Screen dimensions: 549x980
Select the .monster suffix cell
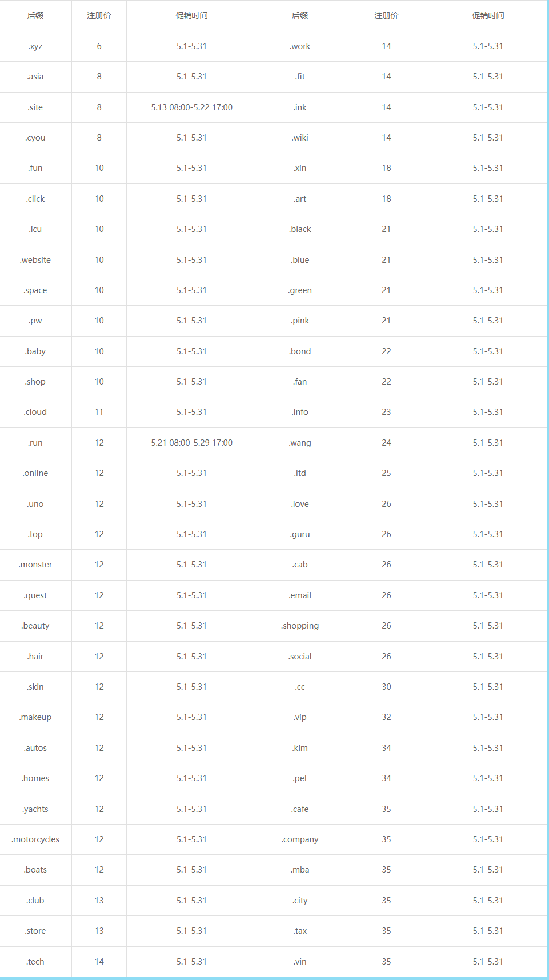(x=35, y=565)
